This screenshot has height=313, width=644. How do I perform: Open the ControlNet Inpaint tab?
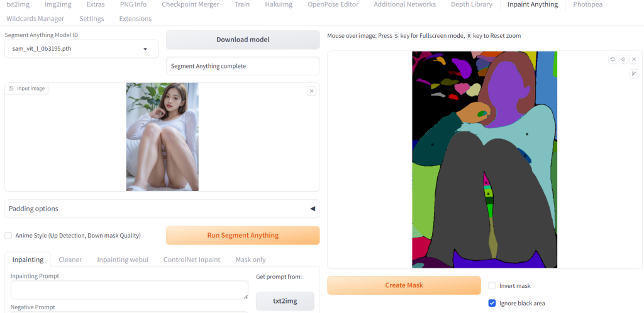point(192,260)
